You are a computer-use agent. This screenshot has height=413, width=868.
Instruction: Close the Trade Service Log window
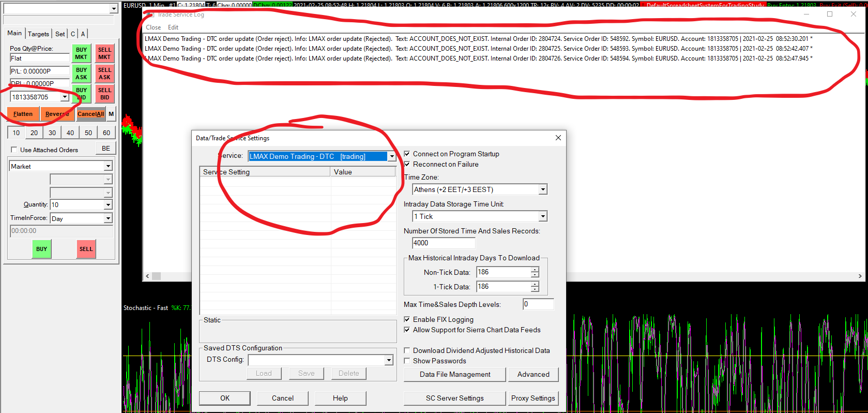point(854,14)
